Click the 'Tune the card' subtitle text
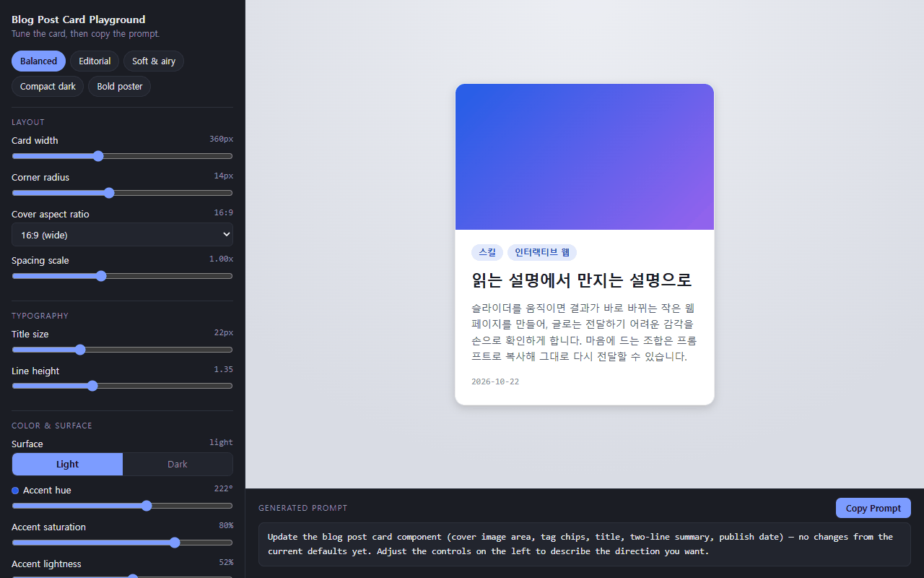 86,34
